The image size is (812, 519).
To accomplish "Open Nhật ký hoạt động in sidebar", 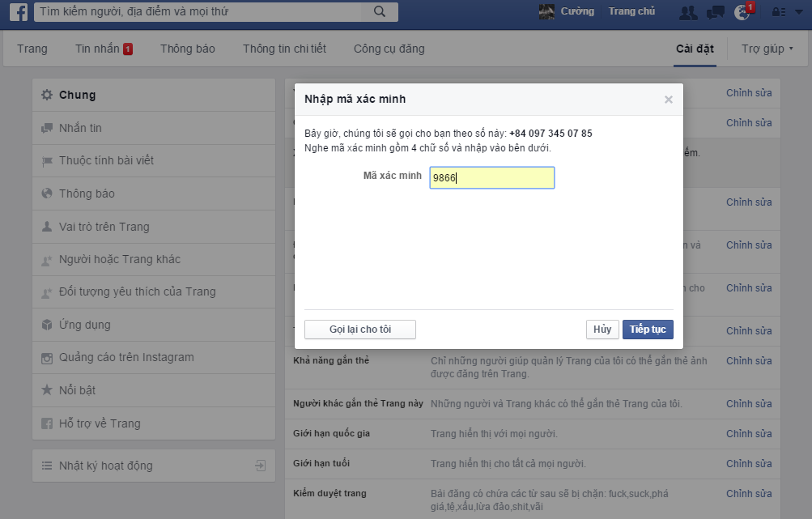I will [x=105, y=466].
